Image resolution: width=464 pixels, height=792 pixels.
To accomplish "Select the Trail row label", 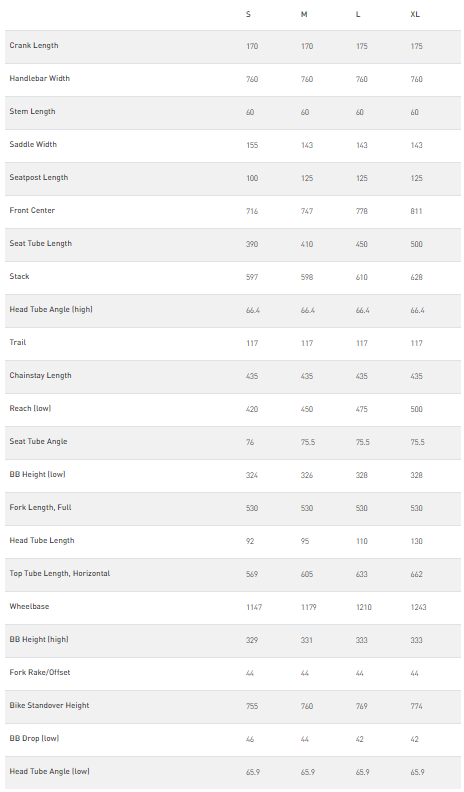I will coord(18,342).
